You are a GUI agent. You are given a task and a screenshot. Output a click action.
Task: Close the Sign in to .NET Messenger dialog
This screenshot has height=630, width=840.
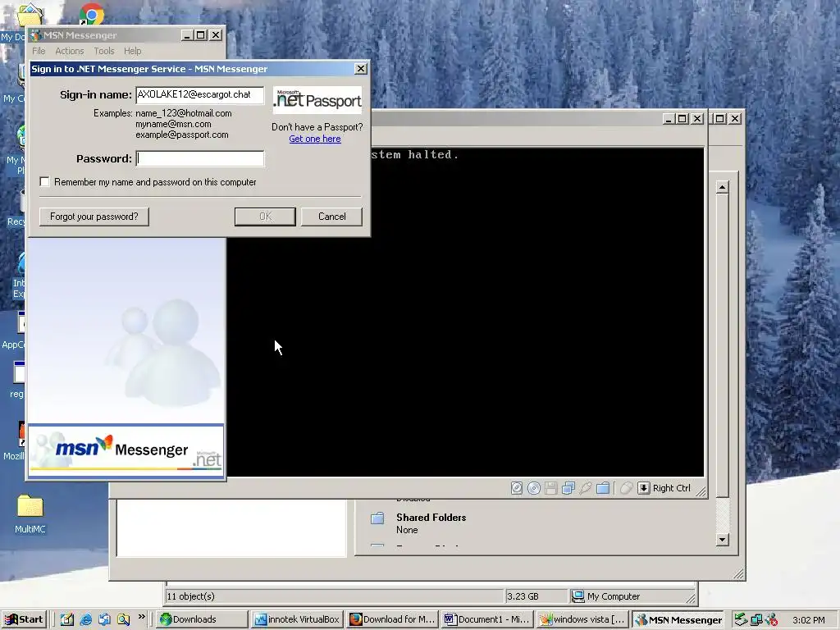(361, 69)
